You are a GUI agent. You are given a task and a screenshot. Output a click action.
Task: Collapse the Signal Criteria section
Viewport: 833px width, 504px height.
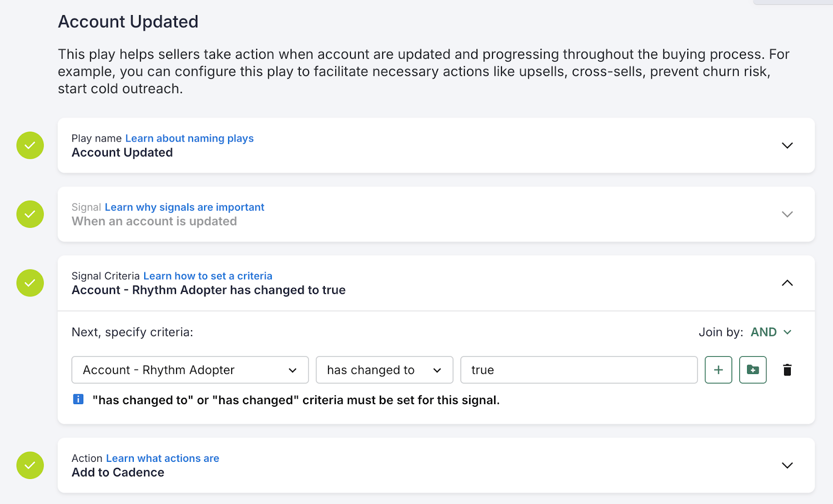(787, 283)
